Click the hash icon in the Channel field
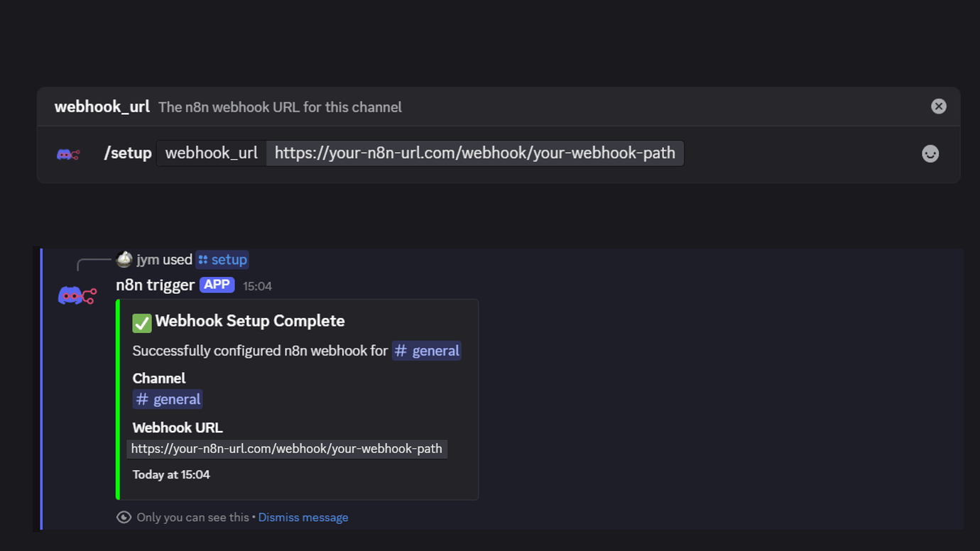The width and height of the screenshot is (980, 551). click(141, 399)
